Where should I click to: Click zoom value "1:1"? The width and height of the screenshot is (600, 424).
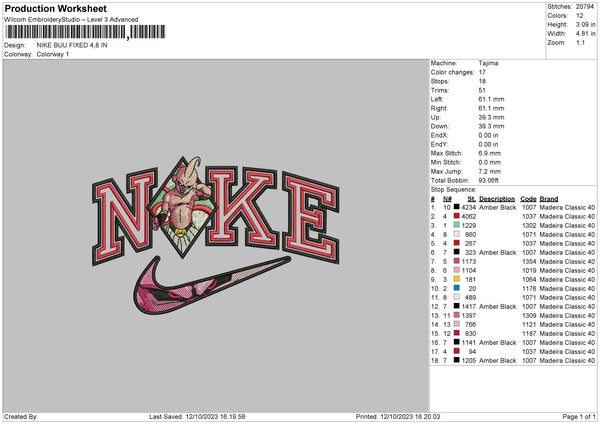580,42
